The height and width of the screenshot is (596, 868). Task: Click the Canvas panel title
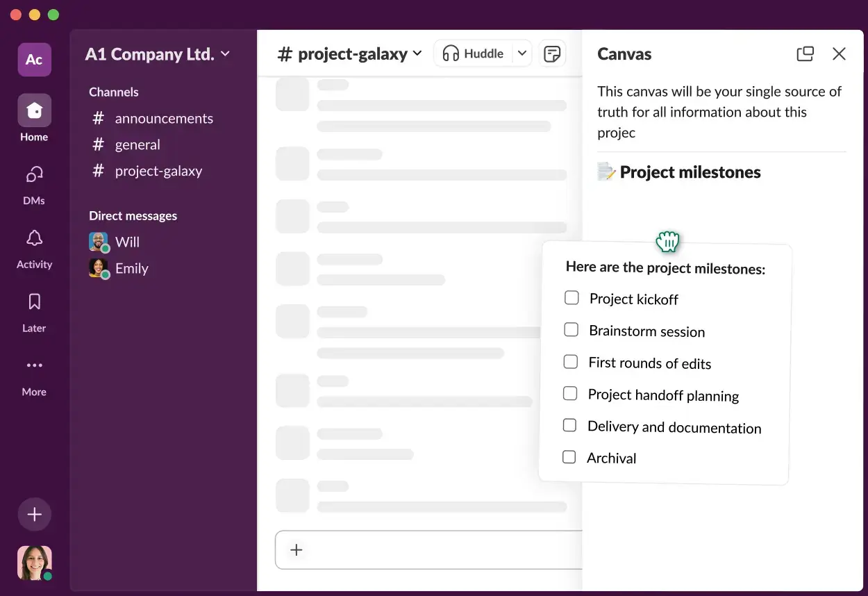click(624, 54)
